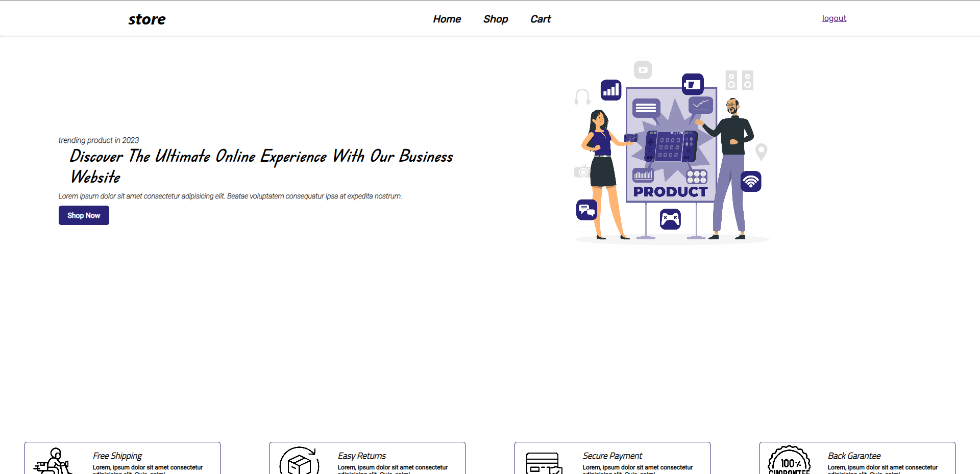Open the Cart from the navbar
Image resolution: width=980 pixels, height=474 pixels.
[541, 19]
